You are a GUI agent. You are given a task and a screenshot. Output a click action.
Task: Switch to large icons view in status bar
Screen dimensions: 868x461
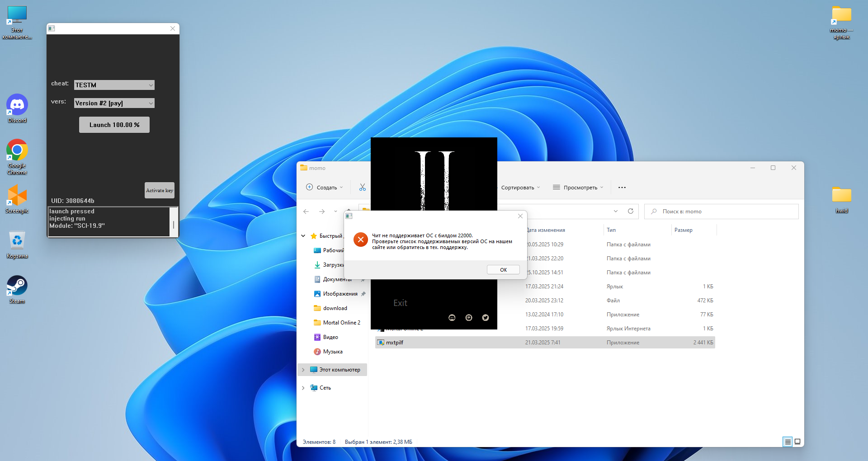click(797, 442)
